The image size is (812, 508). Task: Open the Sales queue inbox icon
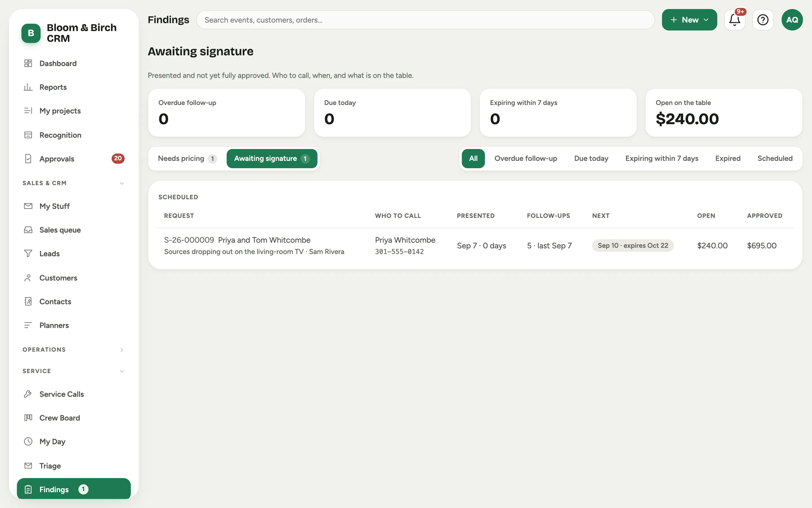(28, 230)
